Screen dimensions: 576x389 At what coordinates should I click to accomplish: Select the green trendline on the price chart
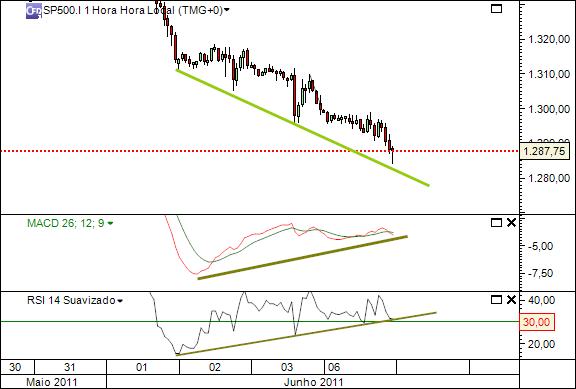pos(303,127)
